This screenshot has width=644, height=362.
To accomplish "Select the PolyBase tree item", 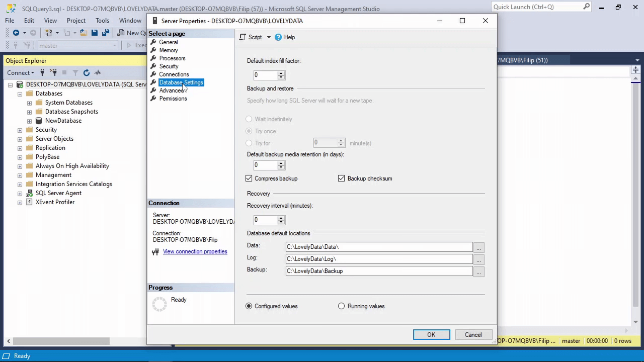I will tap(47, 157).
